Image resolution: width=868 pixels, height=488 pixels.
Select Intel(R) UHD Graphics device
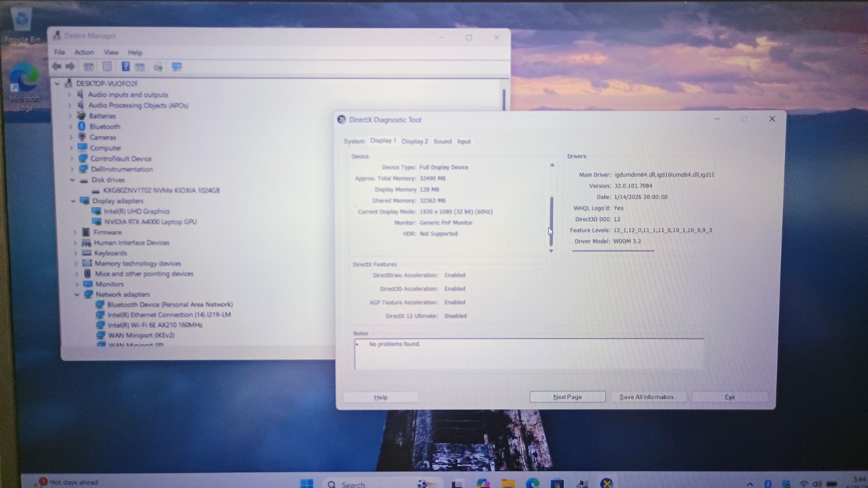[x=137, y=211]
